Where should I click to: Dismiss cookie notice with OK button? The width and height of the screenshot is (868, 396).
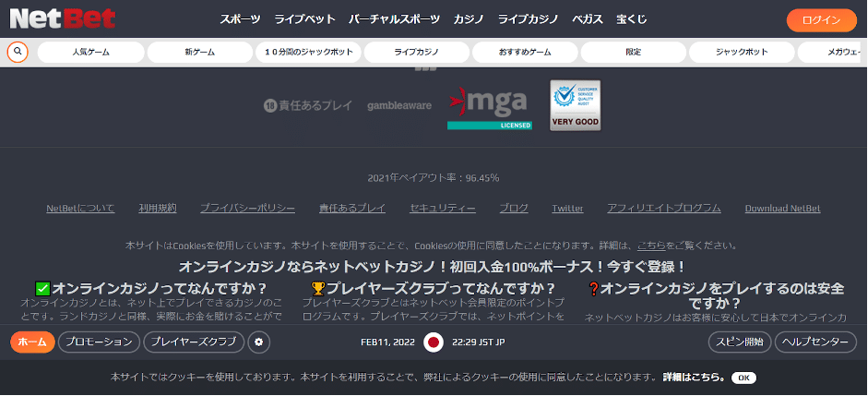(744, 378)
